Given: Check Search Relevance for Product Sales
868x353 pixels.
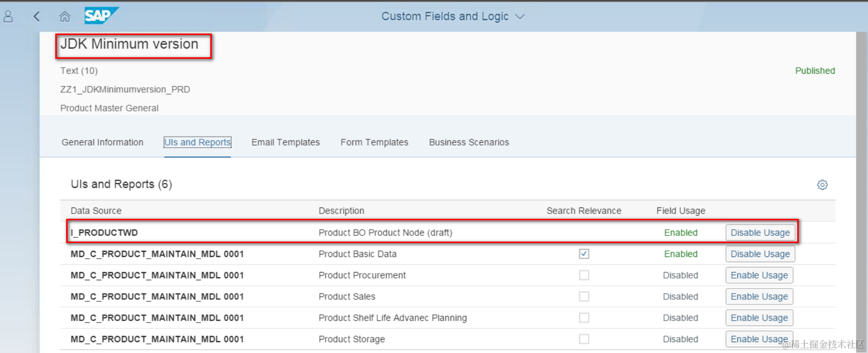Looking at the screenshot, I should coord(584,297).
